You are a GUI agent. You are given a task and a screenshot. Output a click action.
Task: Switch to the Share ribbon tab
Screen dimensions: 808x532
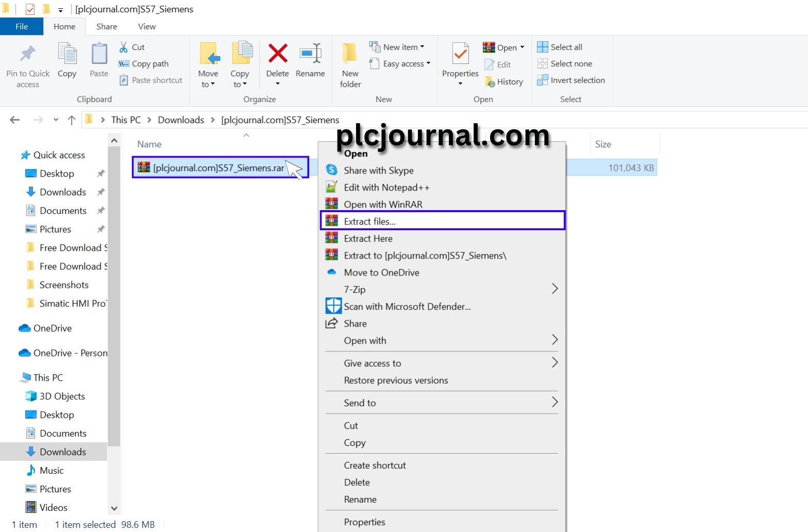107,26
